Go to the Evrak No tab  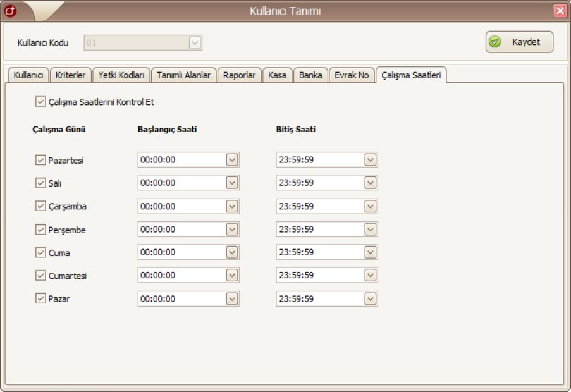351,75
